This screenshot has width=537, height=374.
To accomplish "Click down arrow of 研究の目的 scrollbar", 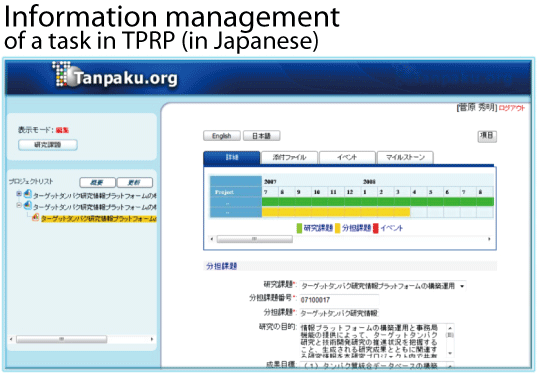I will click(x=450, y=353).
